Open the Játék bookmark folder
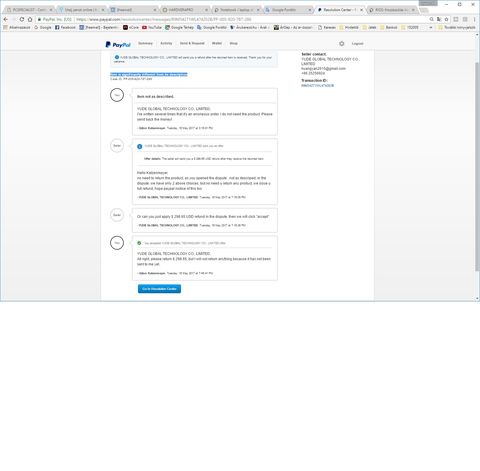This screenshot has width=480, height=471. [369, 27]
